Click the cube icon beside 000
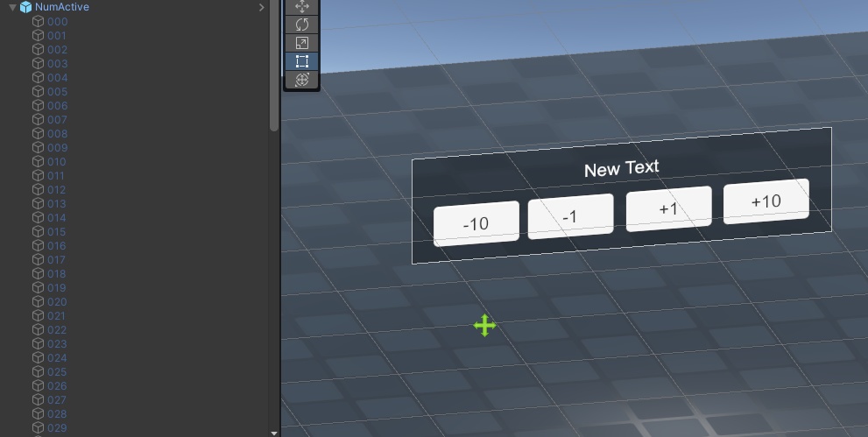Screen dimensions: 868x437 tap(39, 21)
